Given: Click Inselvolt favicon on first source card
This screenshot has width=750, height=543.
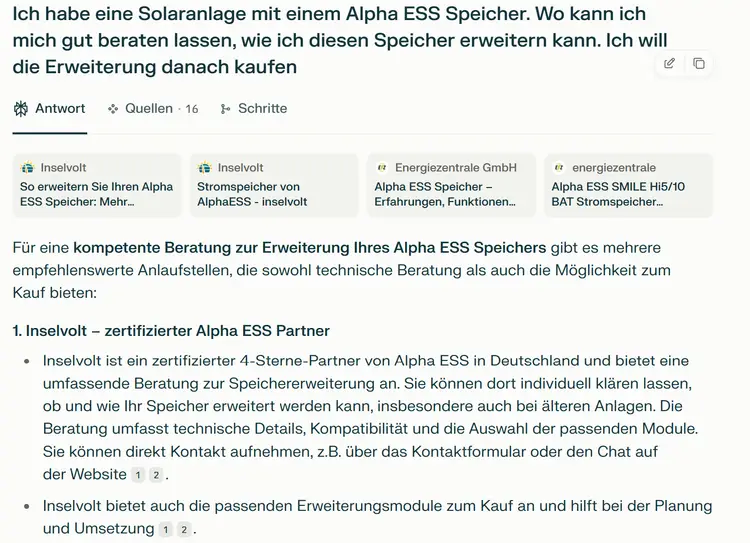Looking at the screenshot, I should (28, 168).
